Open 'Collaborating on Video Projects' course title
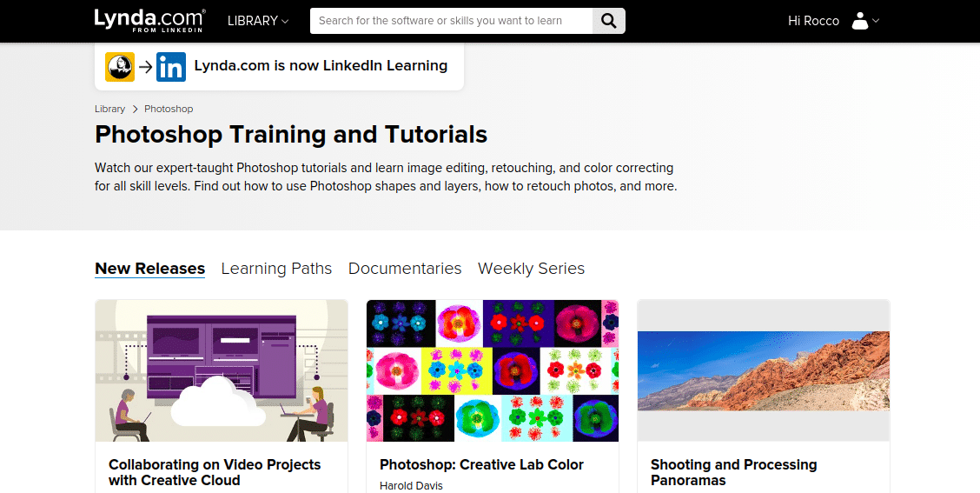980x493 pixels. (215, 472)
